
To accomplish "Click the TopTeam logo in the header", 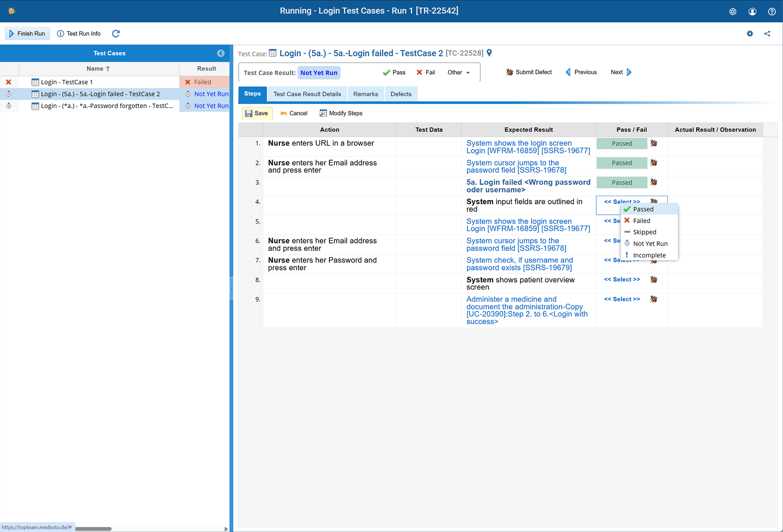I will click(x=12, y=11).
